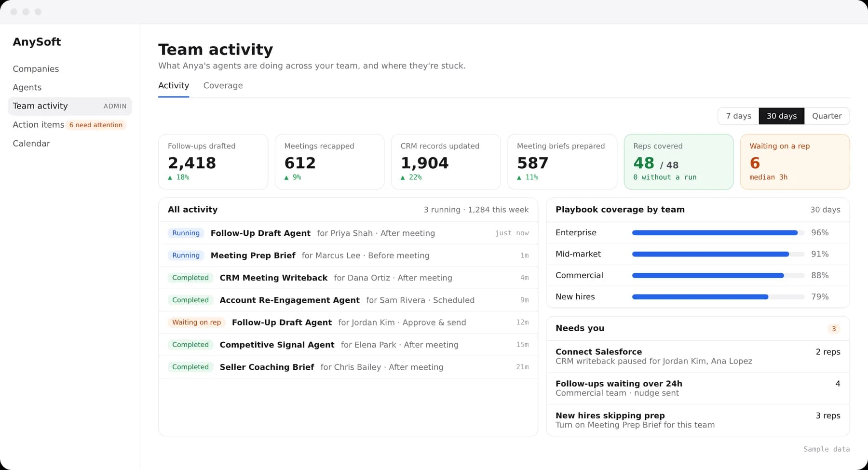Switch to the Coverage tab
868x470 pixels.
(x=223, y=86)
